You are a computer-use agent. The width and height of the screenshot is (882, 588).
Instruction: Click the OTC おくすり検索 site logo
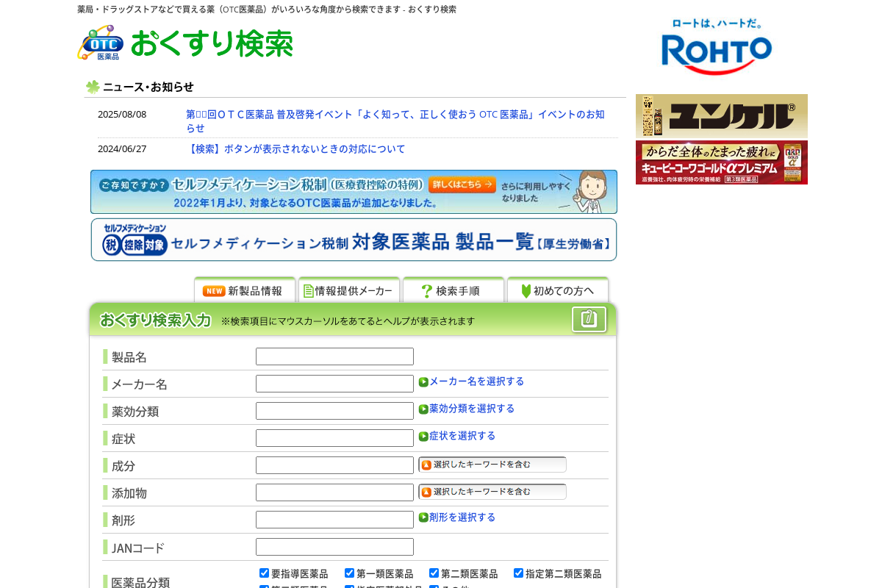(185, 43)
